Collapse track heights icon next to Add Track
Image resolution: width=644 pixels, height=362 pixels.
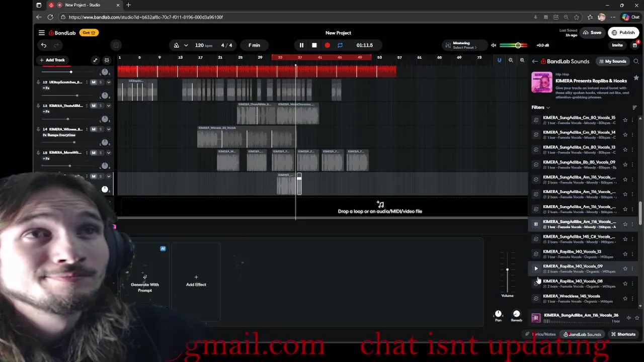(107, 60)
